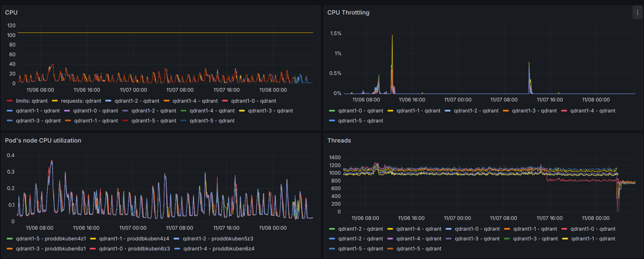
Task: Click the yellow swatch beside requests: qdrant
Action: pyautogui.click(x=55, y=101)
